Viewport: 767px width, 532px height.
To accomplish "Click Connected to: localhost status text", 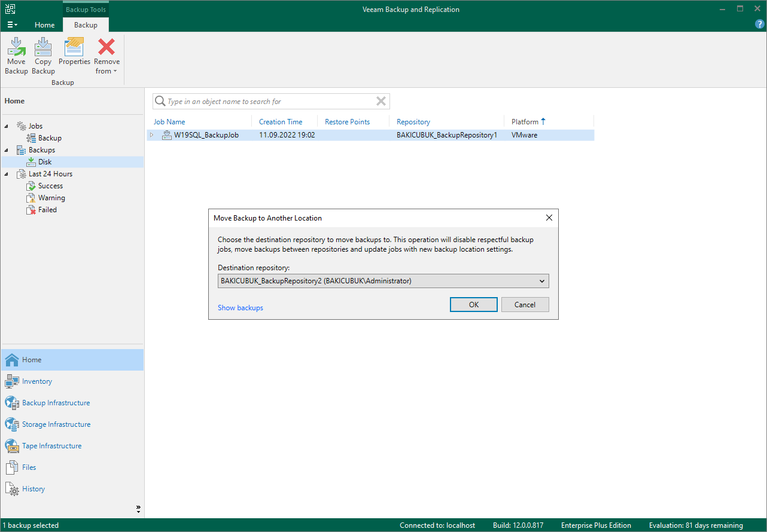I will [x=437, y=525].
